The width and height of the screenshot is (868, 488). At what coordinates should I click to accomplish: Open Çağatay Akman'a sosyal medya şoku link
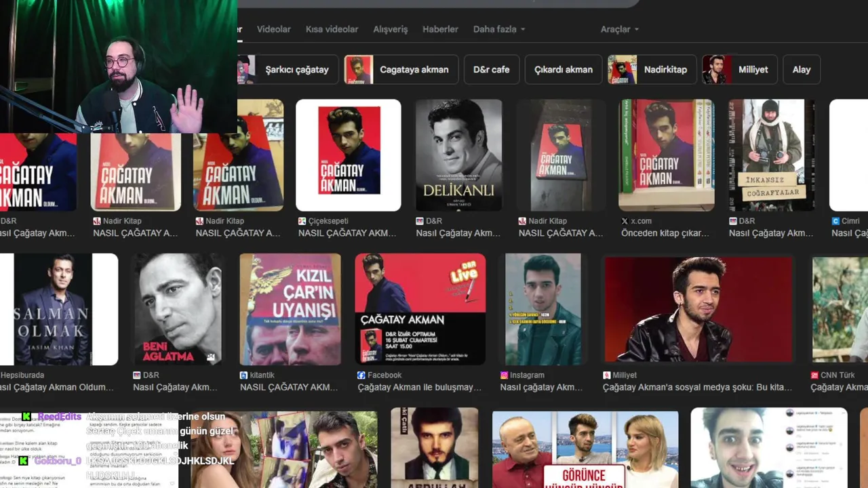pos(697,387)
